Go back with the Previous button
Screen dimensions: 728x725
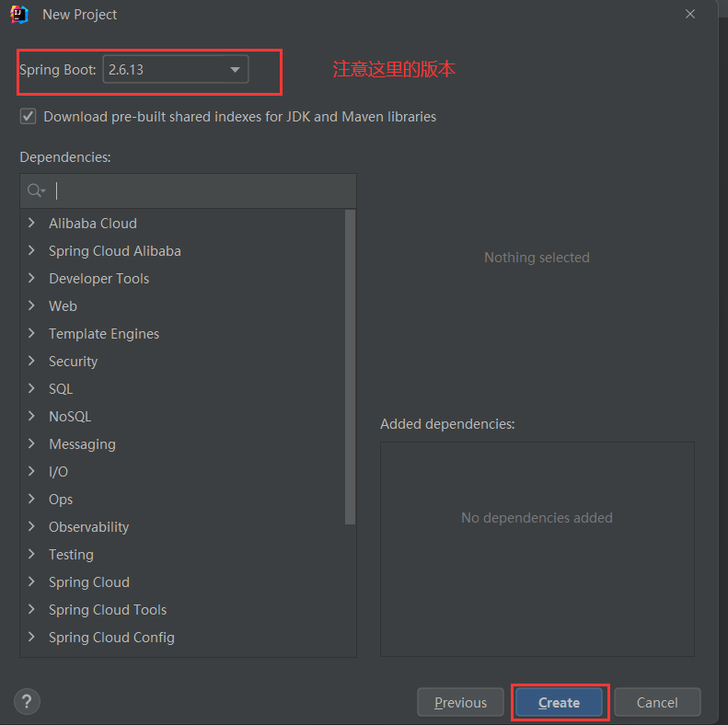tap(460, 702)
